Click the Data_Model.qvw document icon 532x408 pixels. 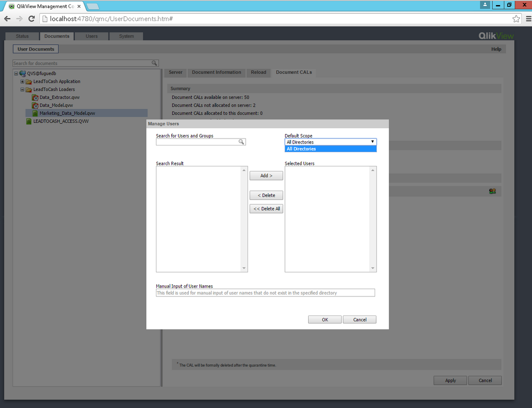[35, 105]
